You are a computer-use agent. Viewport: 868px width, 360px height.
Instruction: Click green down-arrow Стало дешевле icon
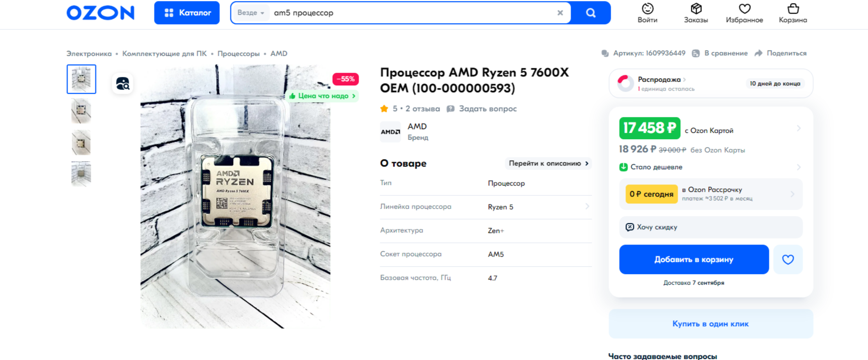(x=623, y=167)
